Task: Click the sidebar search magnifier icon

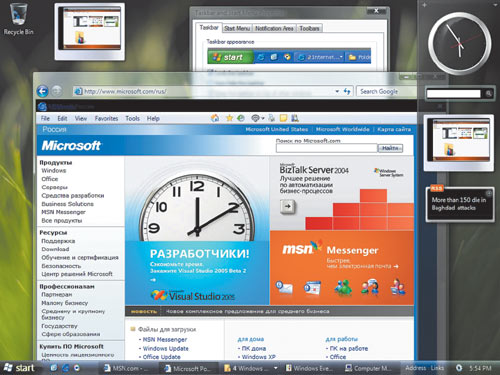Action: point(489,94)
